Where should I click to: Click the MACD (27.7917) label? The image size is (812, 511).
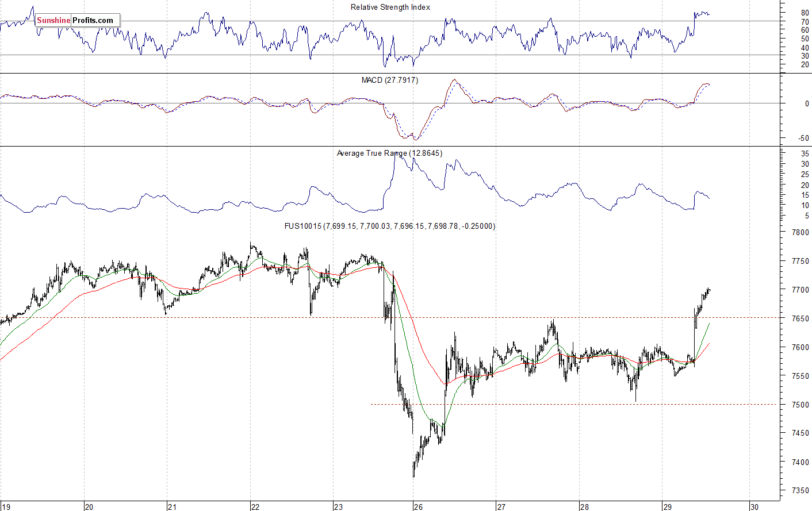[x=390, y=80]
